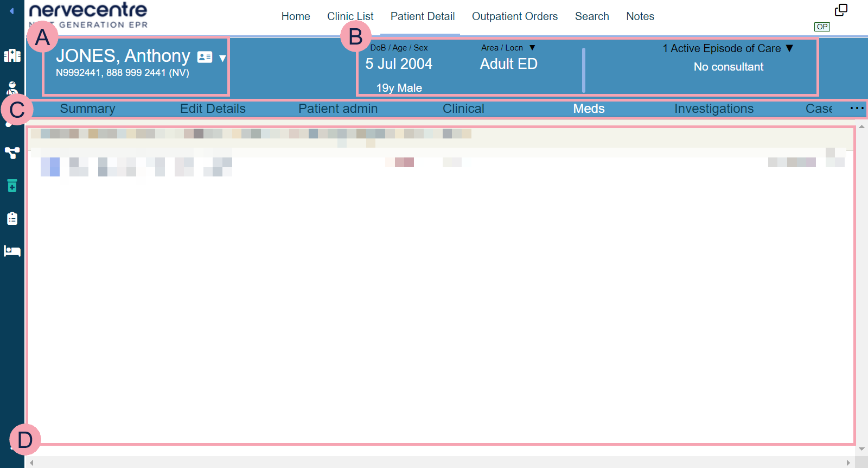The width and height of the screenshot is (868, 468).
Task: Open the Clinic List page
Action: click(x=350, y=16)
